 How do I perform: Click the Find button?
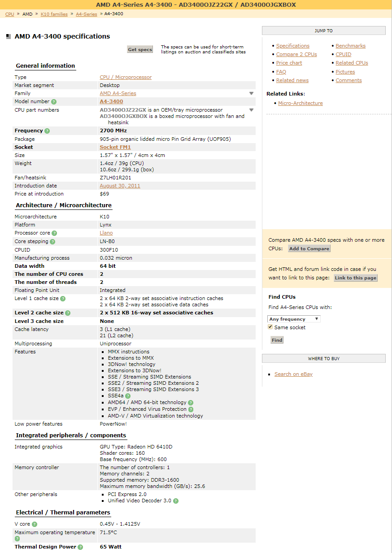pos(277,340)
